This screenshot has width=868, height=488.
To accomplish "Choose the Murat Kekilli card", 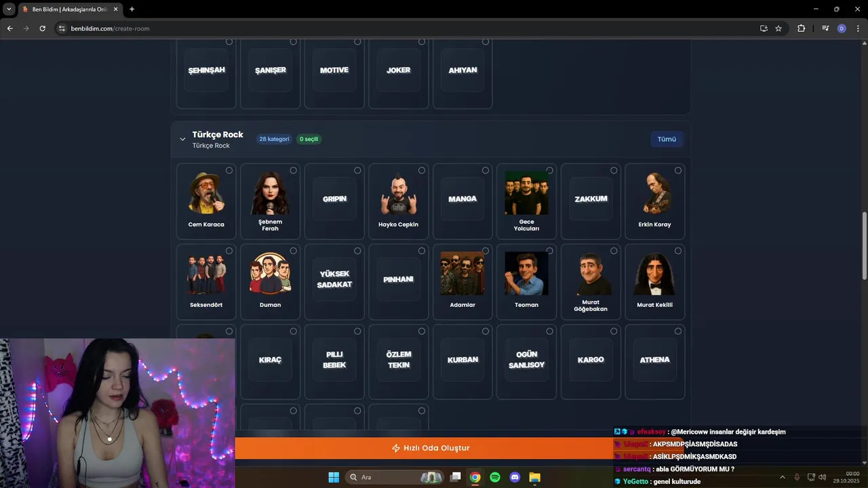I will (x=654, y=282).
